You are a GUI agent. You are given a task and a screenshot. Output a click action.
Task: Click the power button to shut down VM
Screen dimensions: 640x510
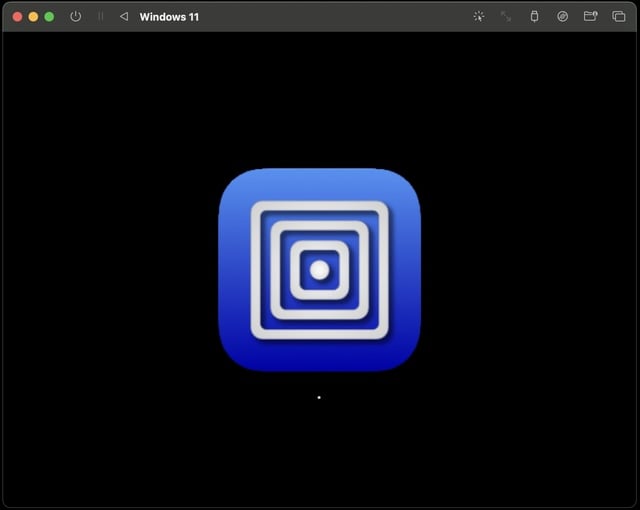[x=76, y=17]
